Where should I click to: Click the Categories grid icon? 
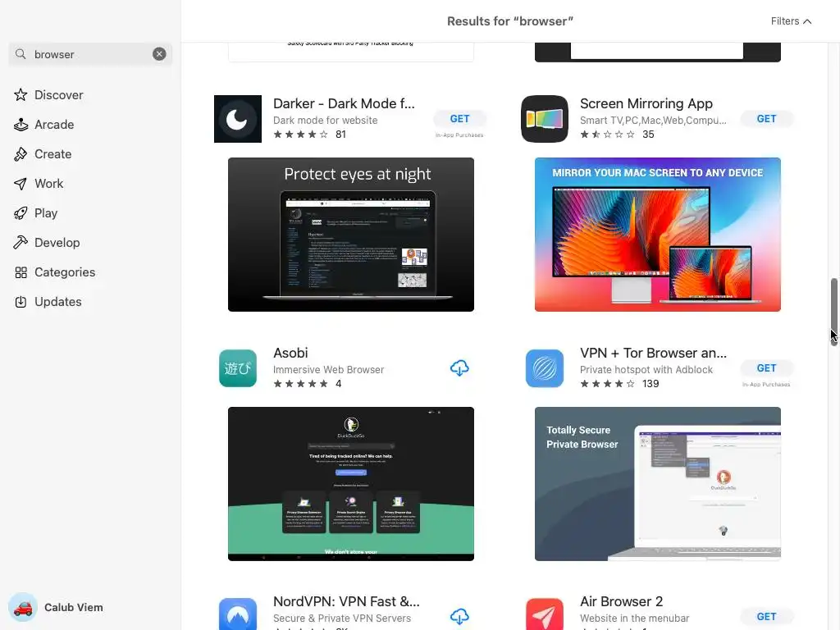[x=21, y=272]
